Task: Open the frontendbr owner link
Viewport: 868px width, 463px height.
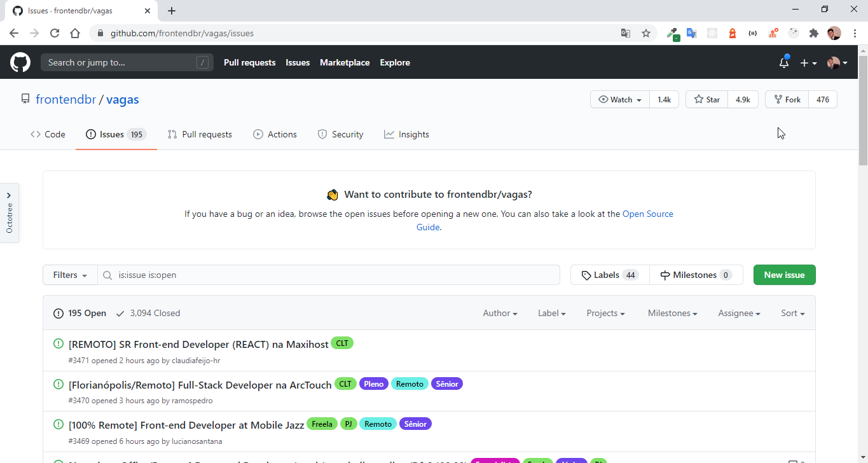Action: (66, 99)
